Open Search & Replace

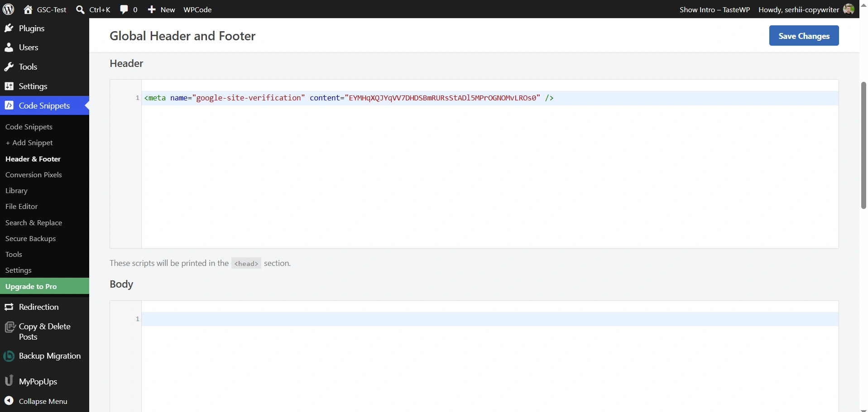34,223
